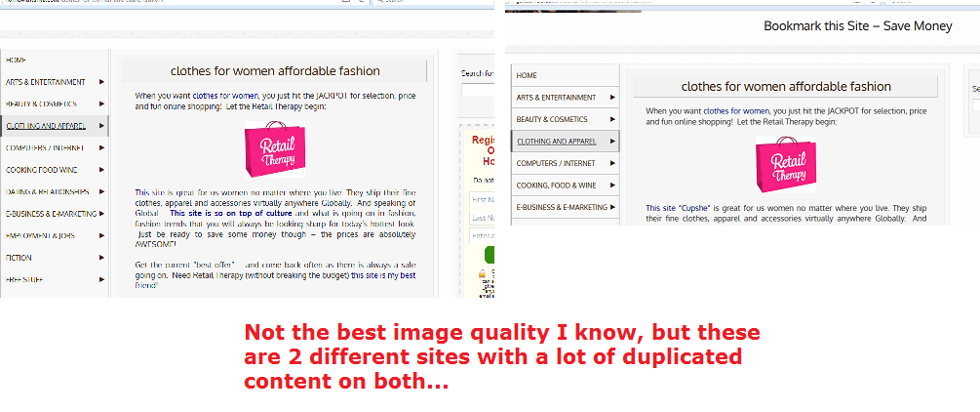Click green submit button in registration form
Viewport: 980px width, 412px height.
tap(490, 255)
